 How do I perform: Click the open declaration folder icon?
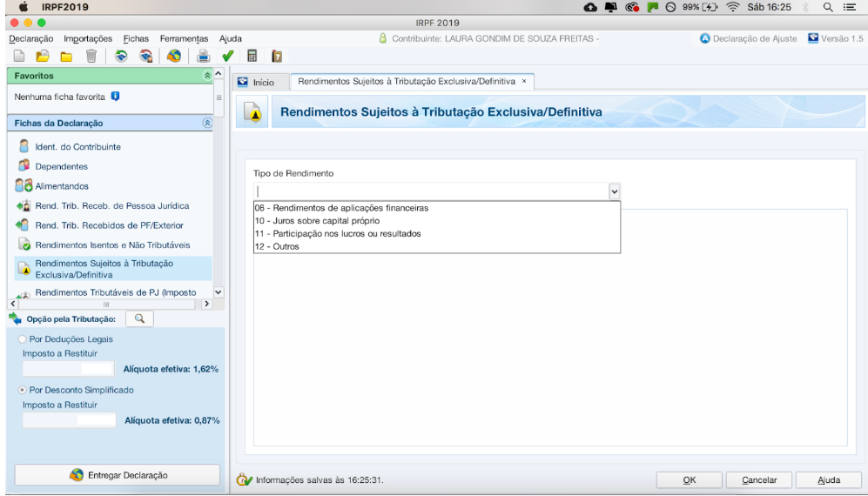[43, 56]
